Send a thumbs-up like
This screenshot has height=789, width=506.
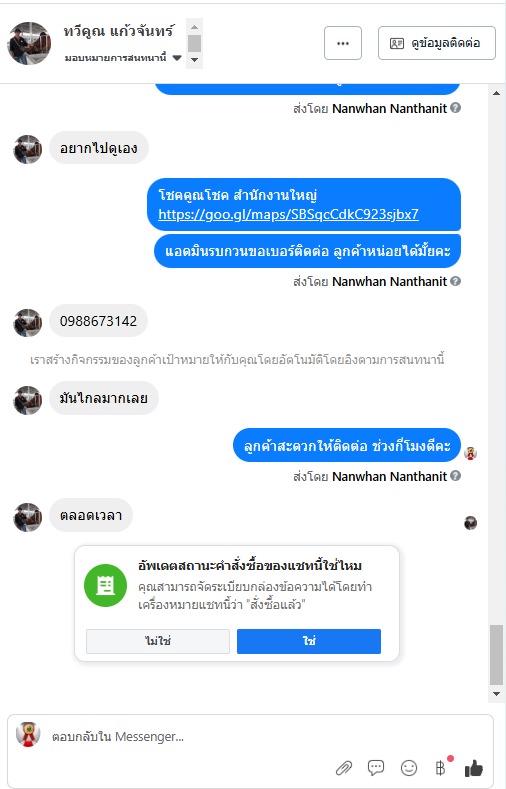point(473,768)
